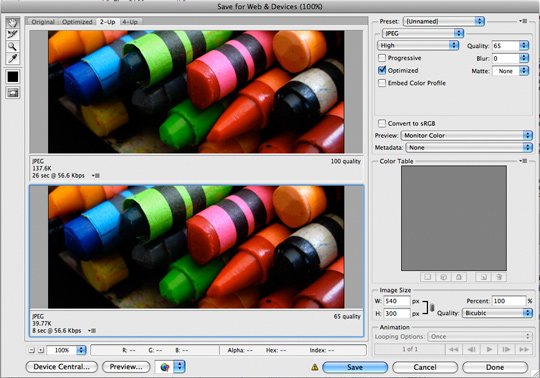The height and width of the screenshot is (378, 540).
Task: Enable the Progressive checkbox
Action: click(x=382, y=58)
